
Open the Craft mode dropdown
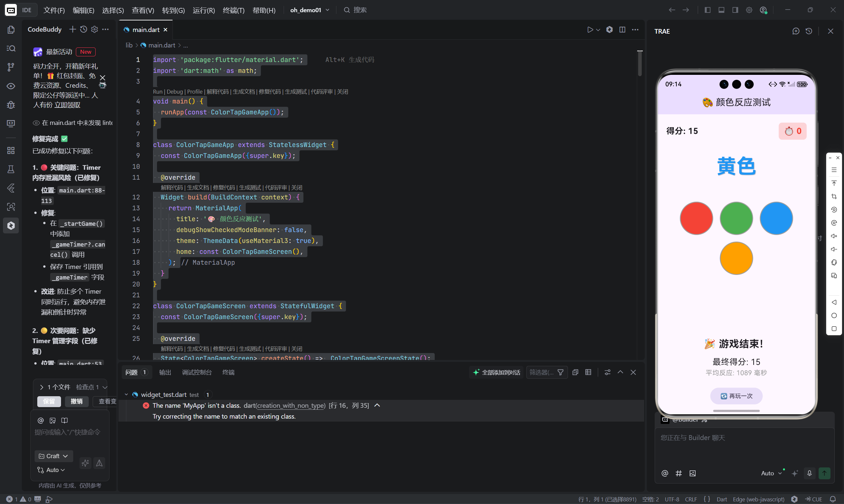[x=54, y=456]
